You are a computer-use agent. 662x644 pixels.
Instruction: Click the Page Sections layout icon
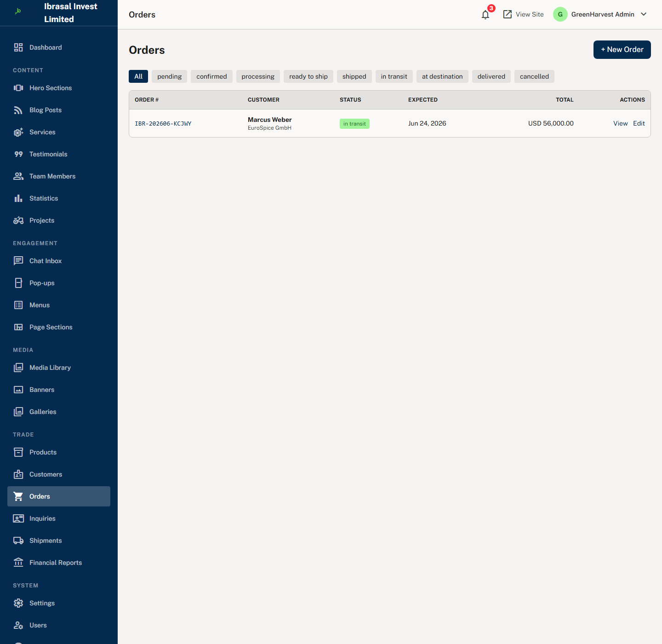(18, 327)
